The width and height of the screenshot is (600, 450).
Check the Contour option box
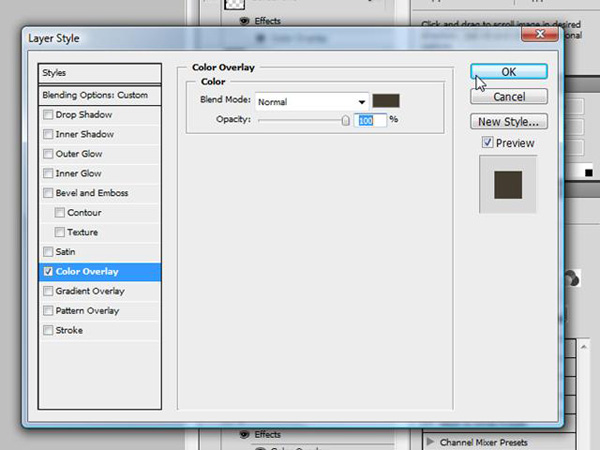(60, 213)
